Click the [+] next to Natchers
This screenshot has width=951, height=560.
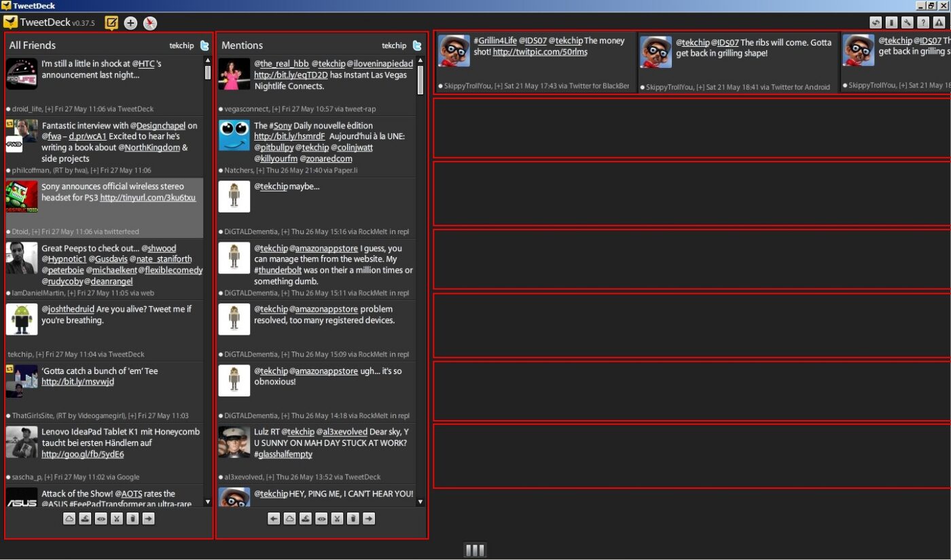(x=259, y=170)
